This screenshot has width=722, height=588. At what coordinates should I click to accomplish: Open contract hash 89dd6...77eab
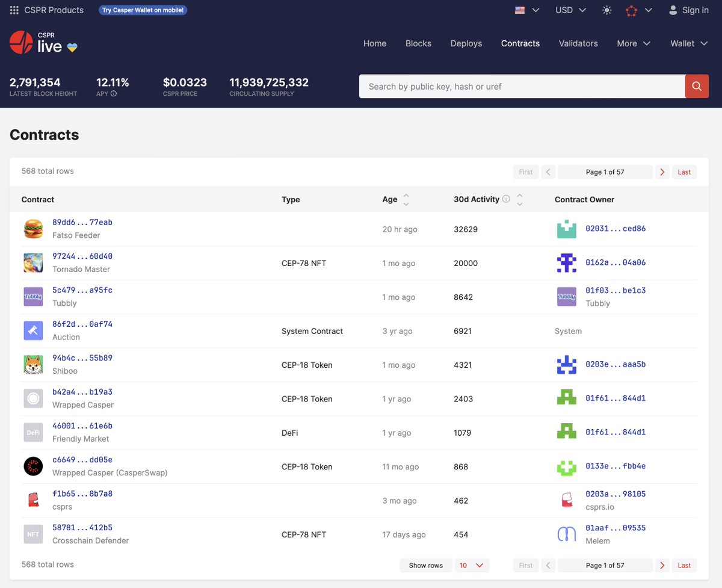click(82, 222)
